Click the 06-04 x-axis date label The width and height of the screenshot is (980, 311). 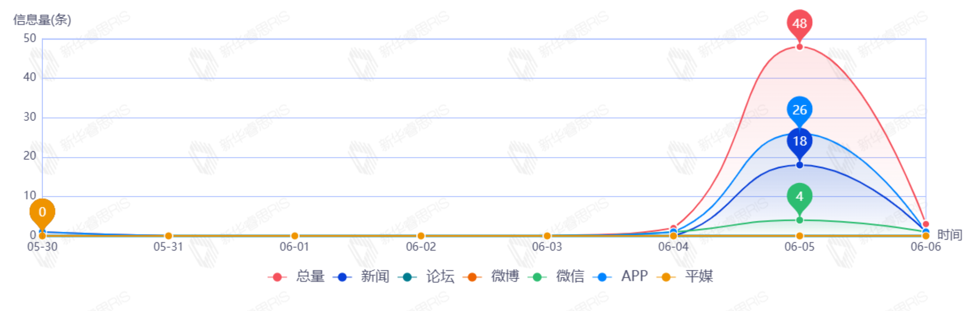click(673, 247)
